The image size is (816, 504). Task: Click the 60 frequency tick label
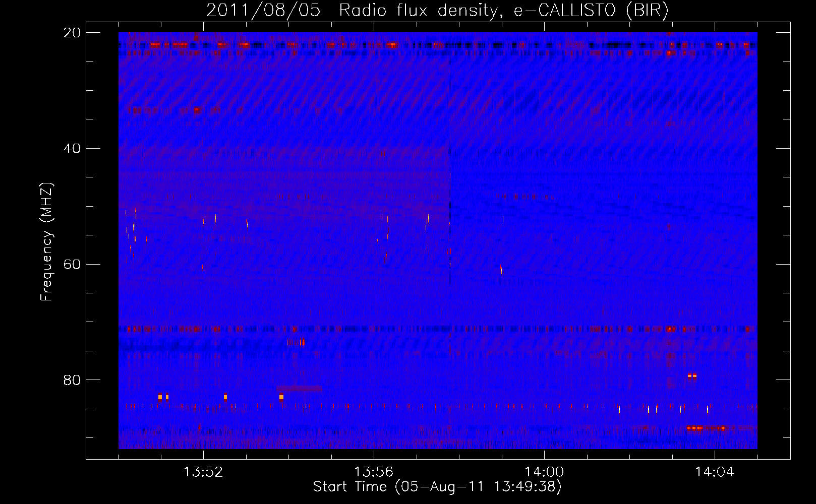72,265
